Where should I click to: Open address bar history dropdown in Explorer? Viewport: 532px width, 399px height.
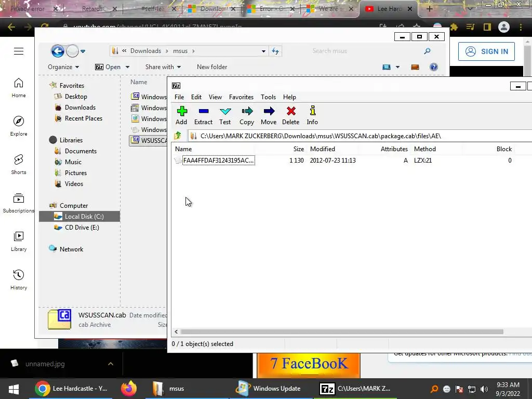click(x=263, y=51)
